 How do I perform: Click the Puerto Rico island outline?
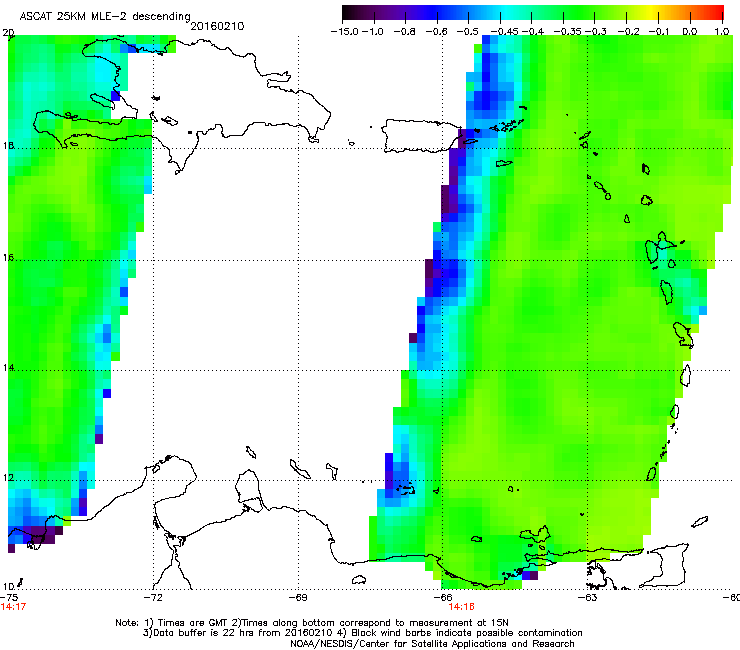pos(420,136)
